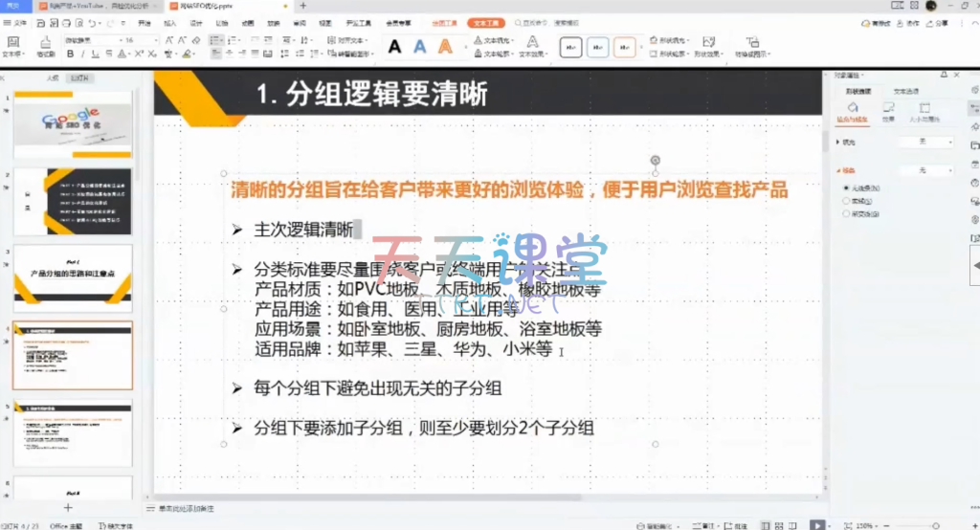Open the Insert (插入) ribbon tab
The image size is (980, 530).
click(169, 21)
